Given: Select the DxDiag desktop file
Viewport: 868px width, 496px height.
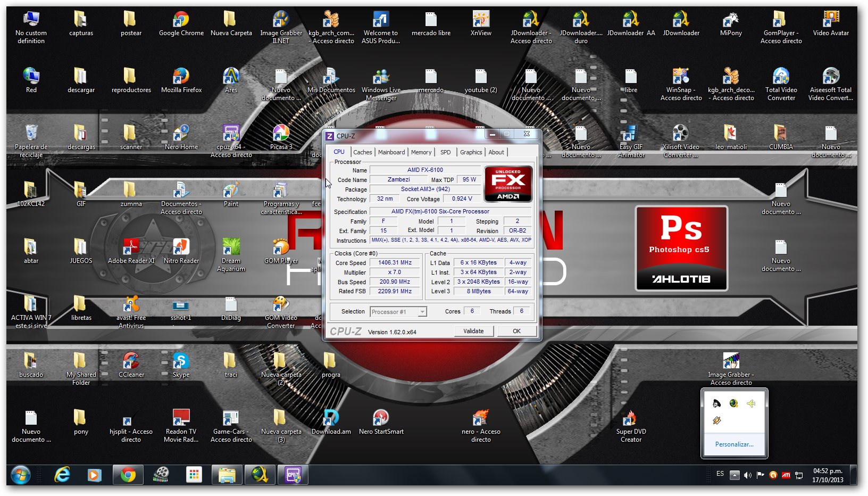Looking at the screenshot, I should coord(231,308).
